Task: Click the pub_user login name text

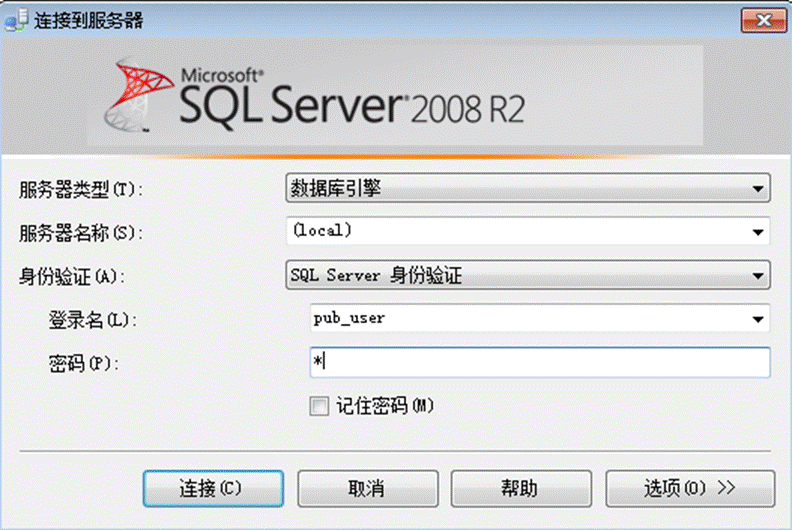Action: point(349,318)
